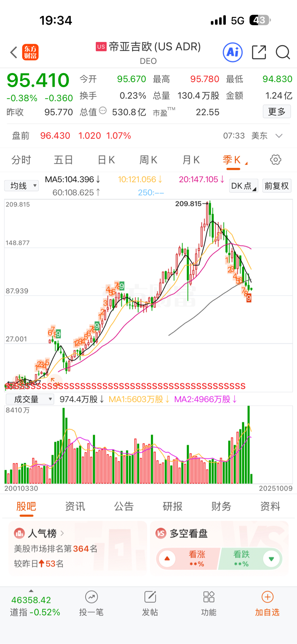Tap the share icon in header

259,52
